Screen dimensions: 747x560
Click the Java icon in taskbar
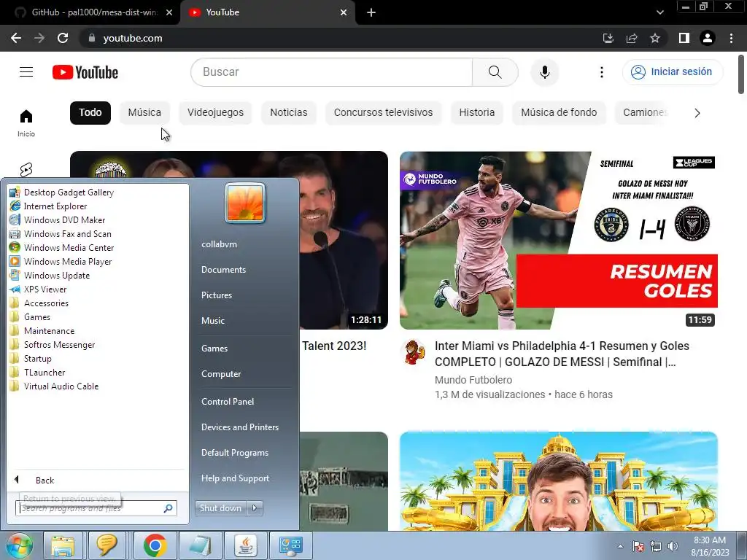click(246, 545)
